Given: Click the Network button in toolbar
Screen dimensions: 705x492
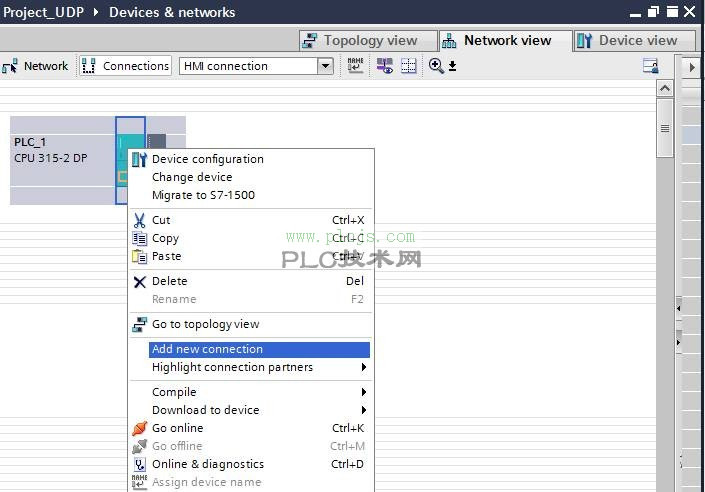Looking at the screenshot, I should [36, 66].
